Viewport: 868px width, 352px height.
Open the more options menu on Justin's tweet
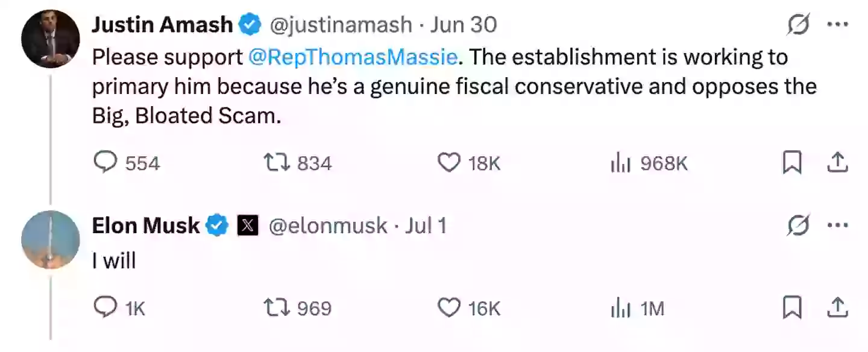[838, 24]
